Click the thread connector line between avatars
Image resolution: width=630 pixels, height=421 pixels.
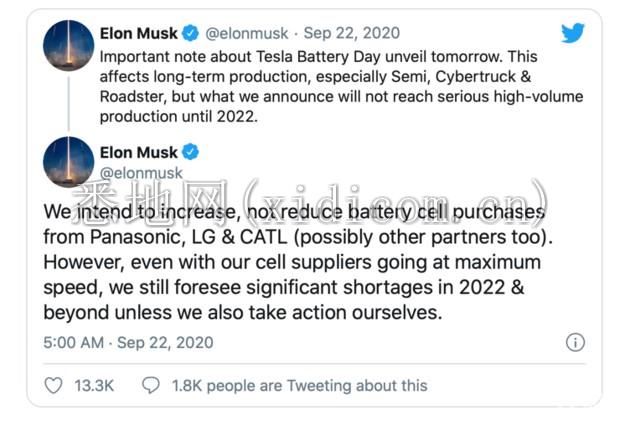69,104
